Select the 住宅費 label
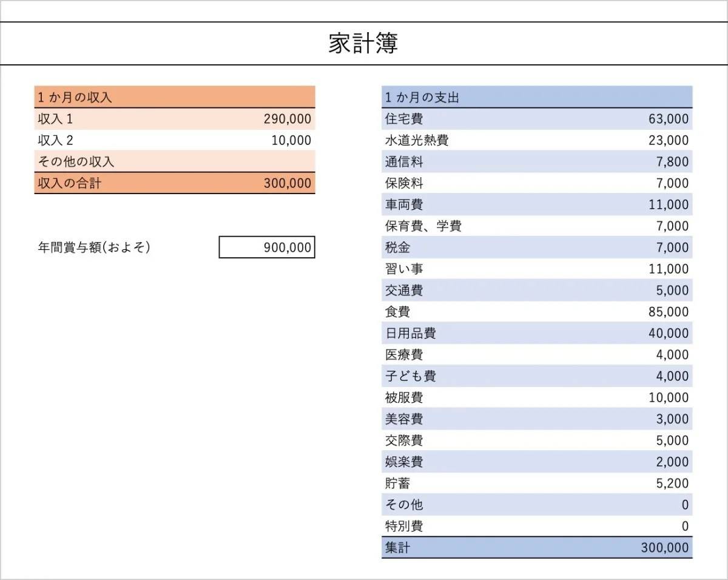This screenshot has height=580, width=728. coord(404,119)
